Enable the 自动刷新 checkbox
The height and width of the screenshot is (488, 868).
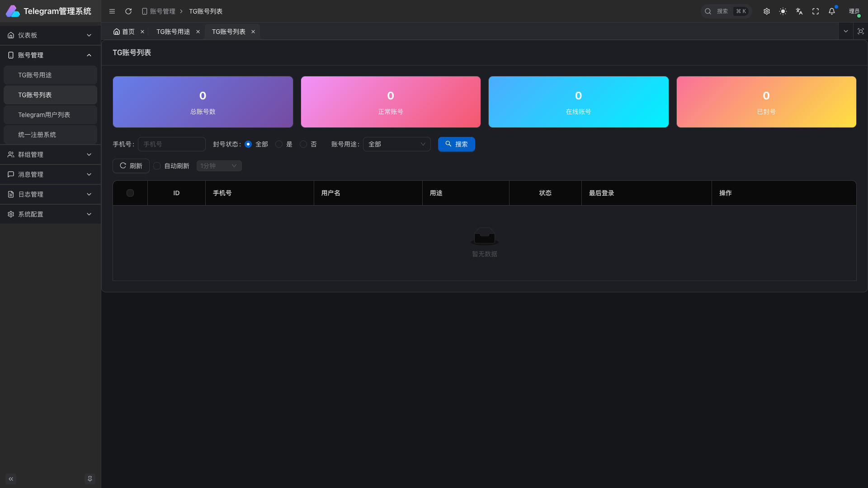(x=157, y=166)
